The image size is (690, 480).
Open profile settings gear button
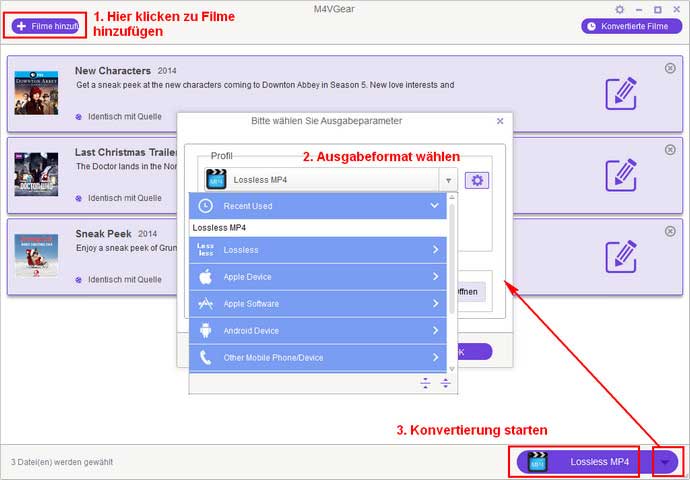point(477,180)
